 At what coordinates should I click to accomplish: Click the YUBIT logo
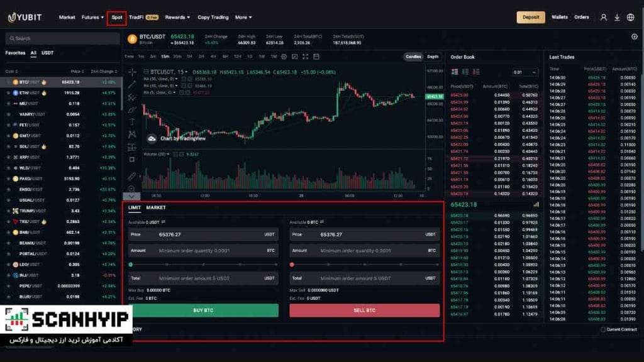tap(25, 17)
